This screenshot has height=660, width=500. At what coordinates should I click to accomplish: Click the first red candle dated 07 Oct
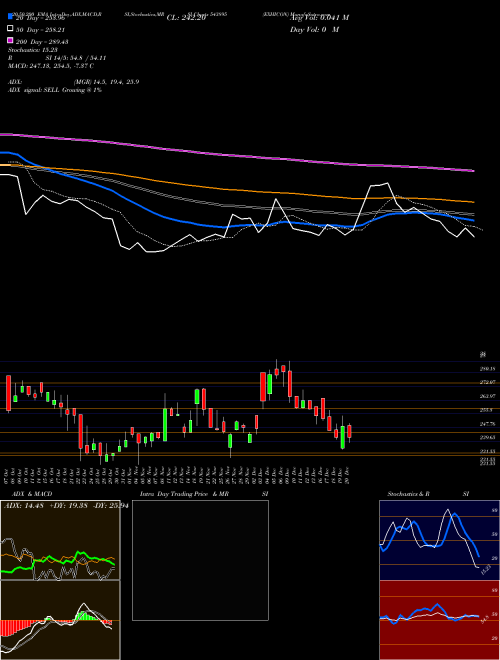pyautogui.click(x=8, y=393)
